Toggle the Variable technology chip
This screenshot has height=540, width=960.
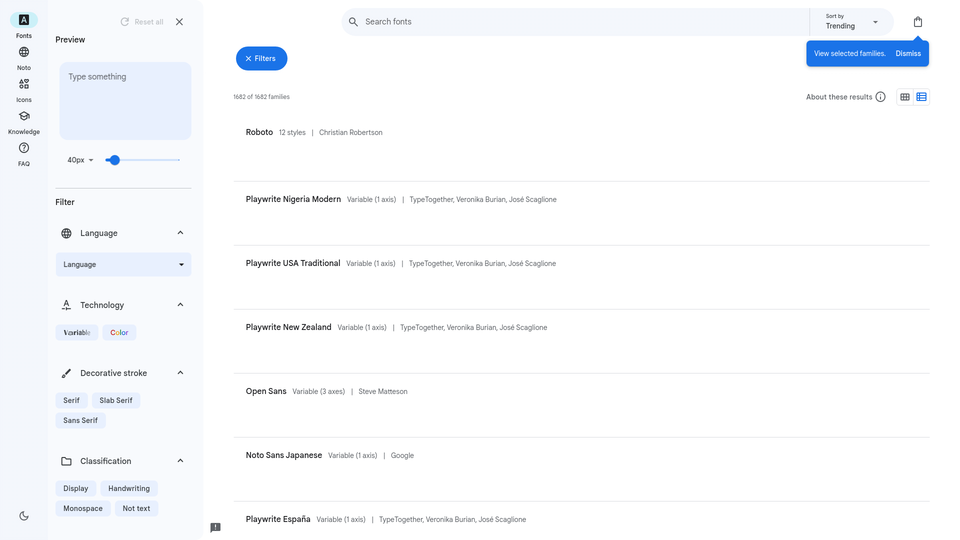click(x=77, y=332)
